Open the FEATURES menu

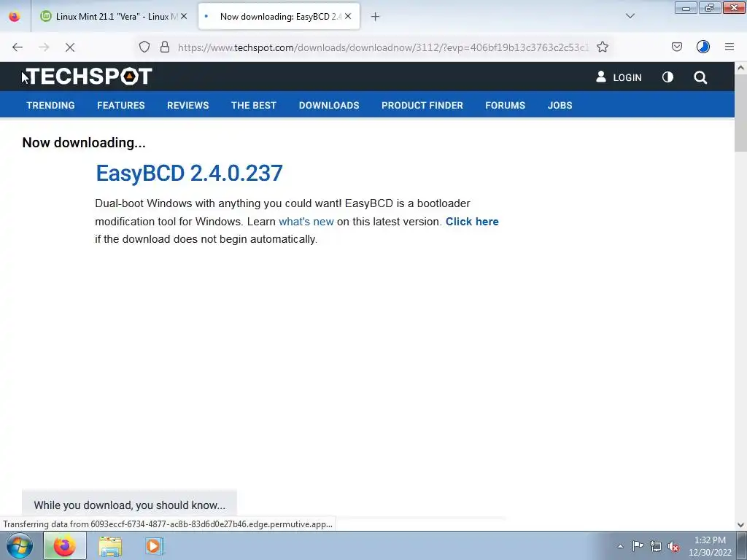tap(121, 105)
